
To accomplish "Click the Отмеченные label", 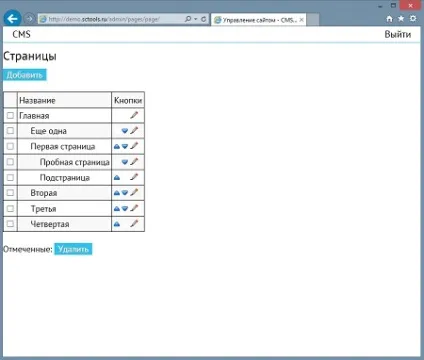I will pos(28,249).
